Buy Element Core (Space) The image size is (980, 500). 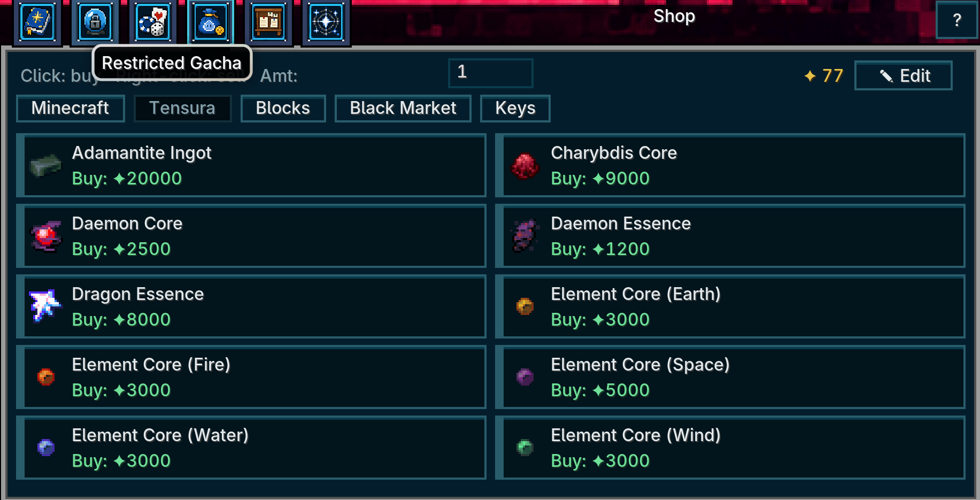(730, 377)
